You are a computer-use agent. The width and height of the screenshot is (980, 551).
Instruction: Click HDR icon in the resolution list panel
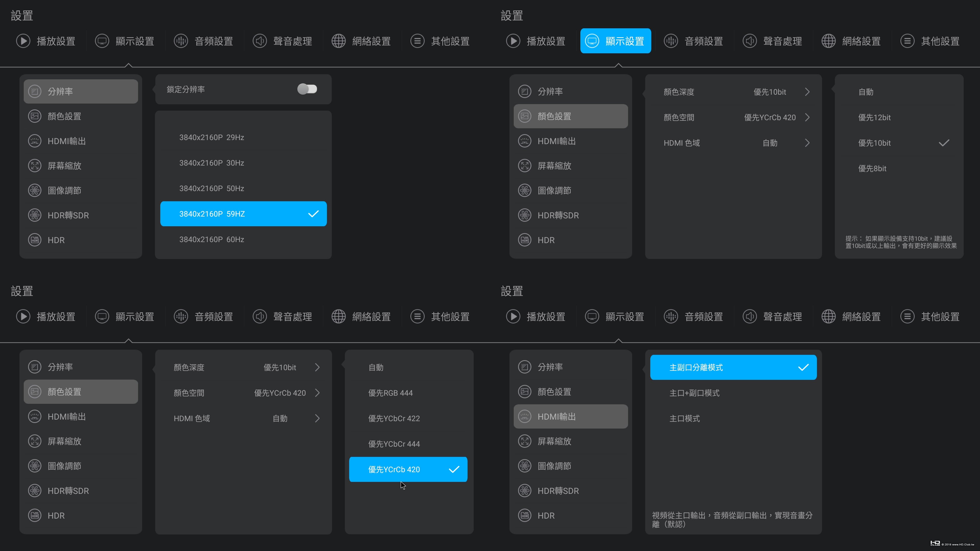[35, 240]
